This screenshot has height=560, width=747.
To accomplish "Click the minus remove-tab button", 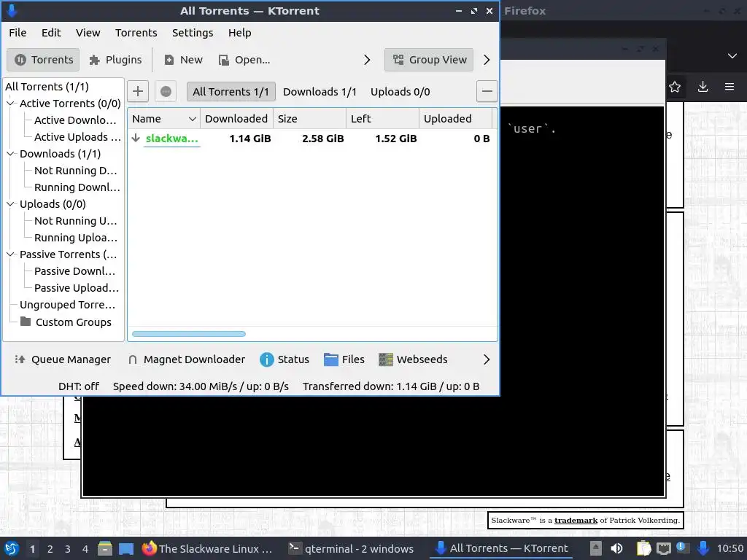I will (x=487, y=91).
